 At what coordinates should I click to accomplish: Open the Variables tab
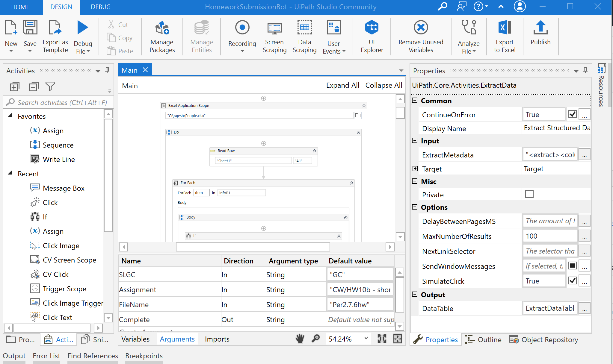(x=135, y=339)
